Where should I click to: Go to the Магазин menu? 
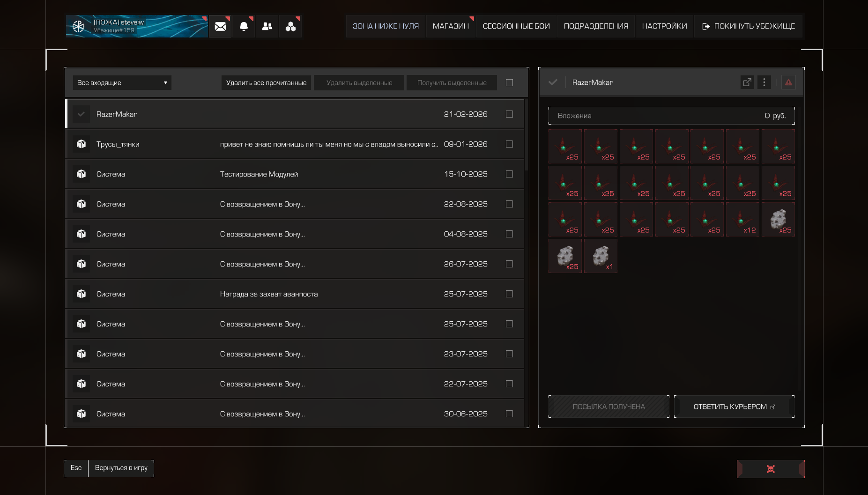point(451,26)
